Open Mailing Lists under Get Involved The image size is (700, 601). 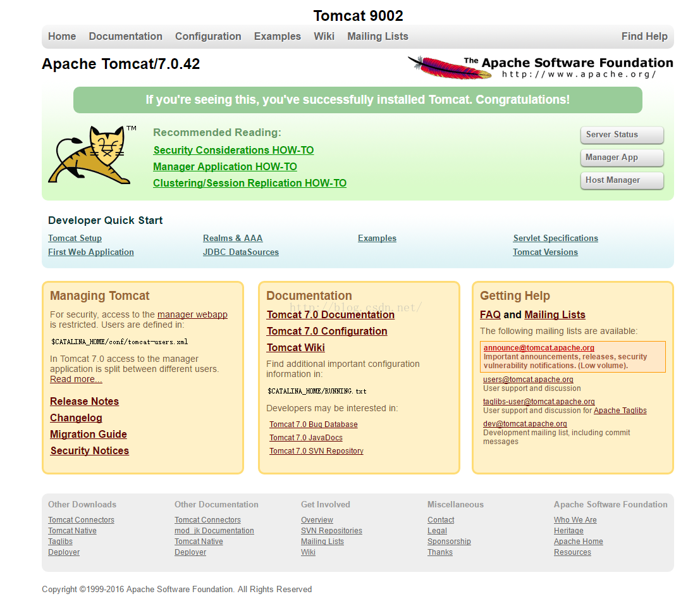pos(322,541)
